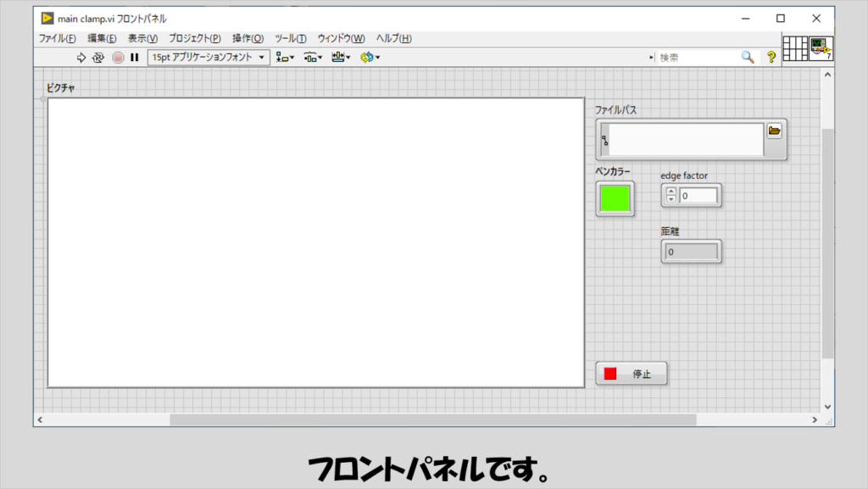
Task: Open the ファイル(F) menu
Action: [57, 38]
